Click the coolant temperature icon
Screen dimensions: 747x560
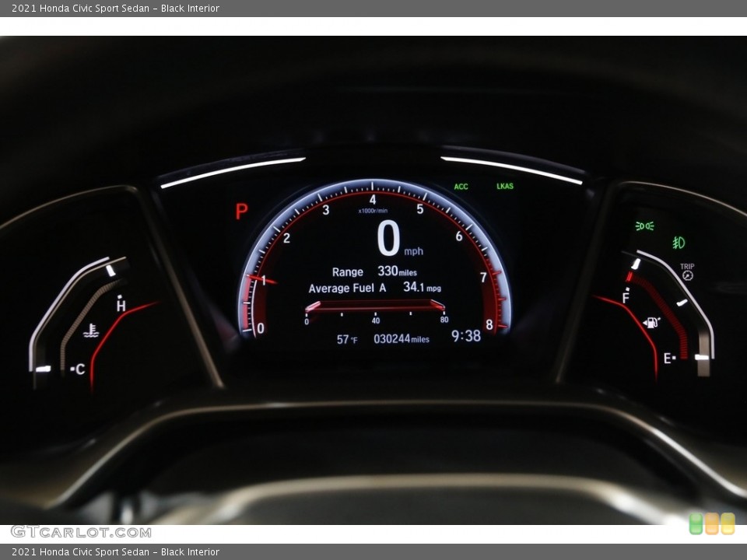(x=91, y=331)
